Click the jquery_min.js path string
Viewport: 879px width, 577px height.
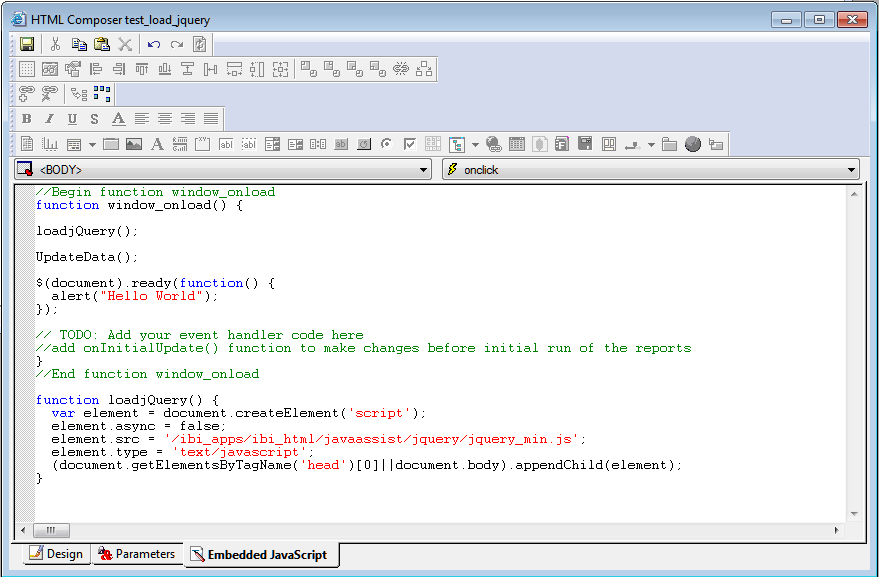(x=371, y=439)
